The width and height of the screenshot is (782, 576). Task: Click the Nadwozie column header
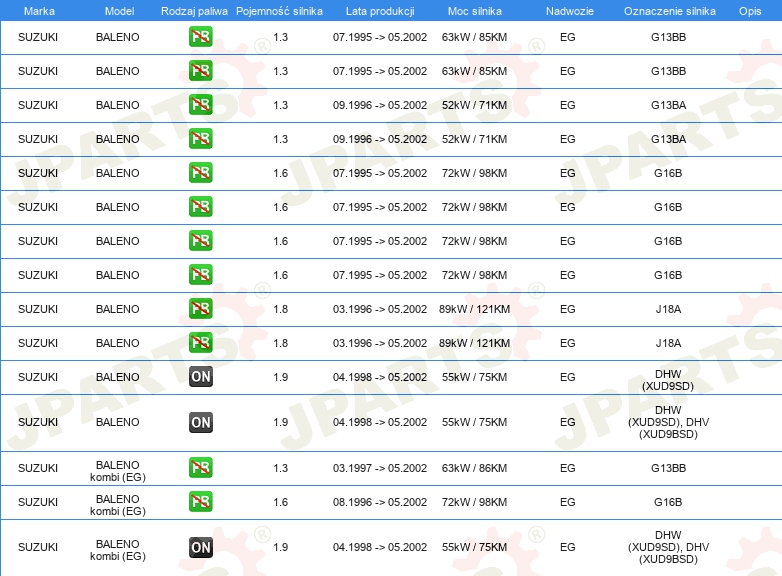(x=570, y=11)
